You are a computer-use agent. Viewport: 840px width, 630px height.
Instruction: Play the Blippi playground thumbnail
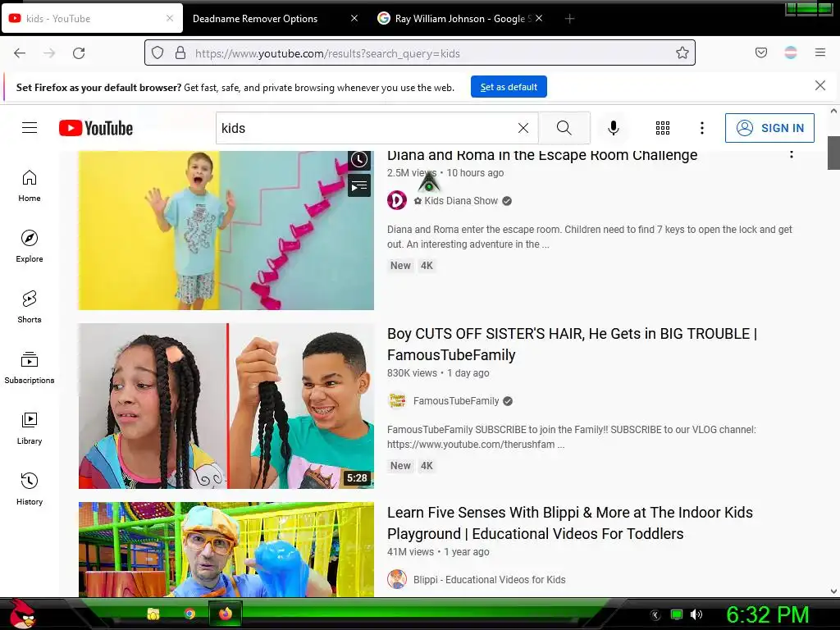(x=226, y=550)
